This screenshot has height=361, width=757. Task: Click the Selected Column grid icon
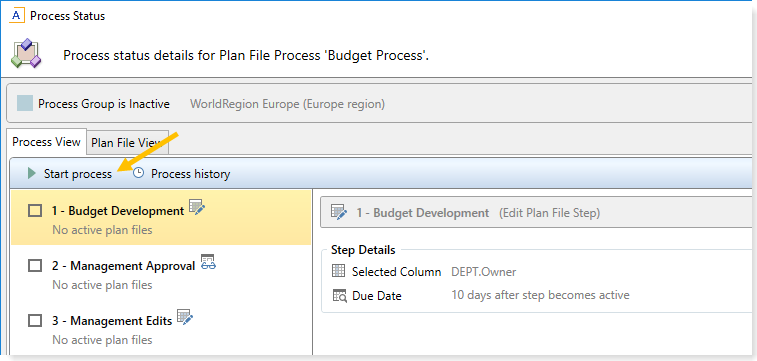339,271
